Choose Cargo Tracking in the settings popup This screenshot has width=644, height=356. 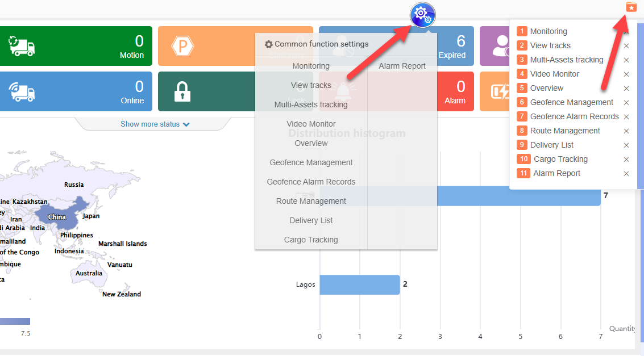pyautogui.click(x=311, y=240)
